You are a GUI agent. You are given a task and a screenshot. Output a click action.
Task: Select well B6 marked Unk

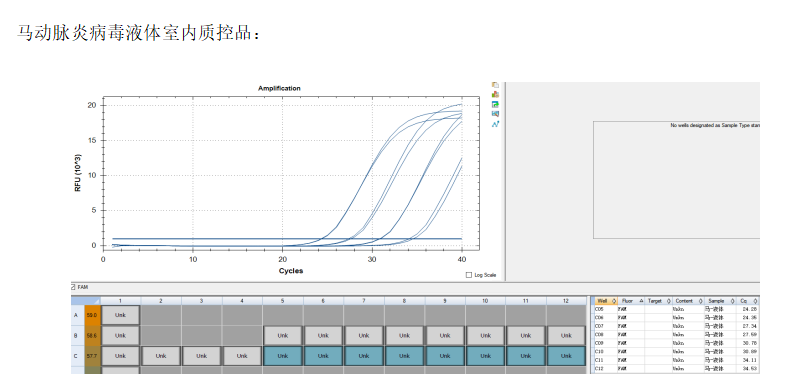323,335
